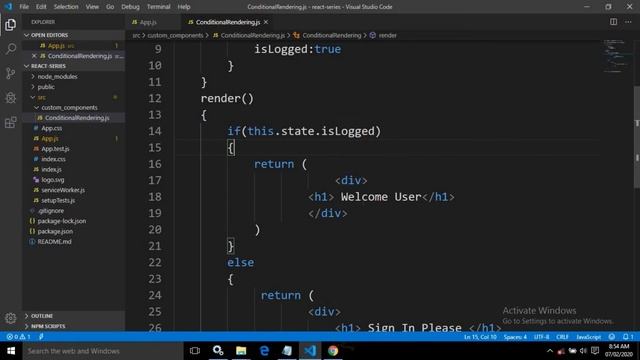This screenshot has width=640, height=360.
Task: Switch to the App.js editor tab
Action: click(148, 22)
